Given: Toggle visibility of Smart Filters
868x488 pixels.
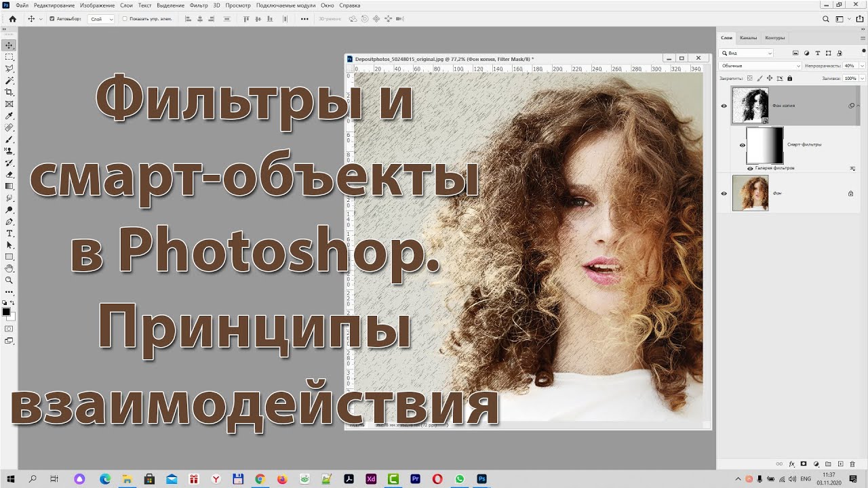Looking at the screenshot, I should click(742, 145).
